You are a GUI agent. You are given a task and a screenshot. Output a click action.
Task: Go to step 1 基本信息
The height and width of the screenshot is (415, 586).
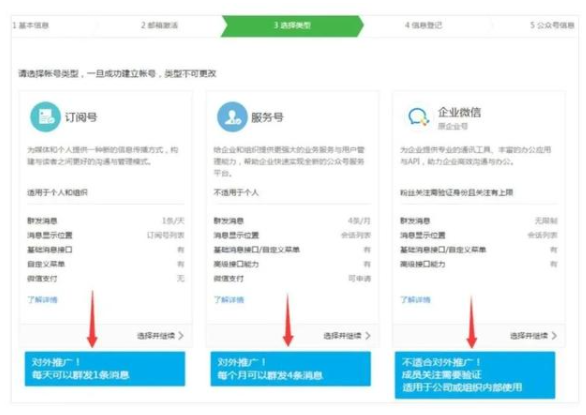(x=31, y=25)
